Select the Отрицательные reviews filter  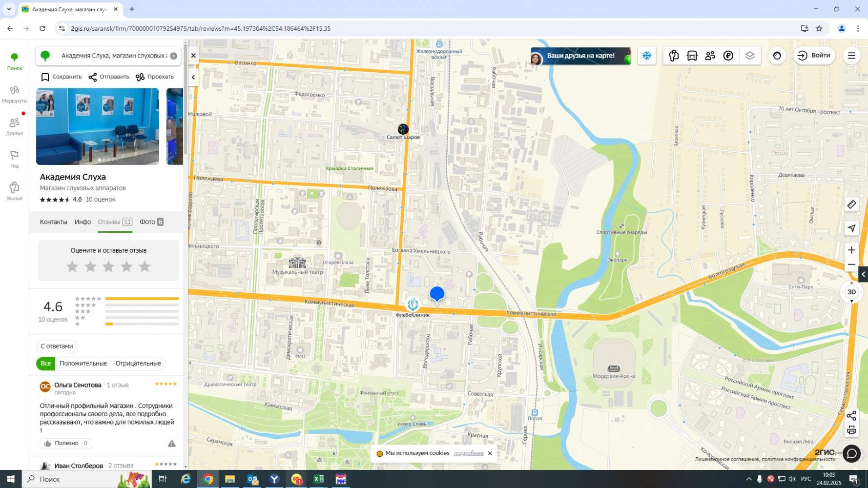(x=138, y=364)
